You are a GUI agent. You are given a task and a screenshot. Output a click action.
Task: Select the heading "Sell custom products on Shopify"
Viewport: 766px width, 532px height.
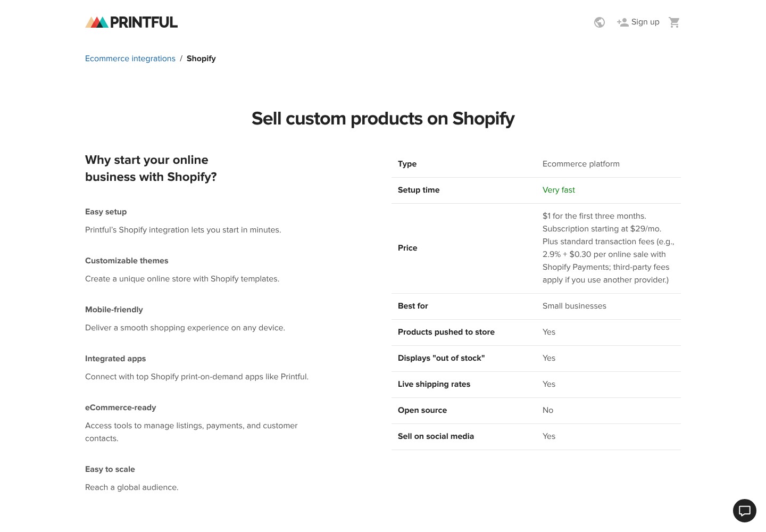[x=383, y=119]
